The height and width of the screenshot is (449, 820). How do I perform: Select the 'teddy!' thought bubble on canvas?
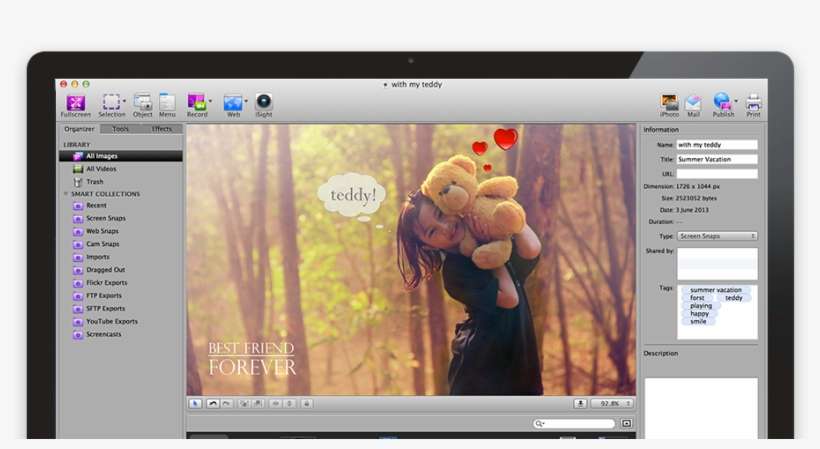click(352, 195)
